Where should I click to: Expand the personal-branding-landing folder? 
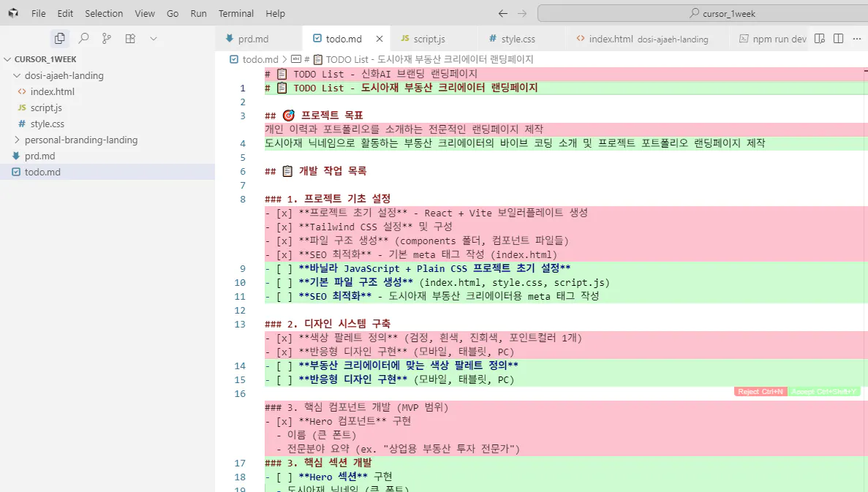pyautogui.click(x=17, y=140)
